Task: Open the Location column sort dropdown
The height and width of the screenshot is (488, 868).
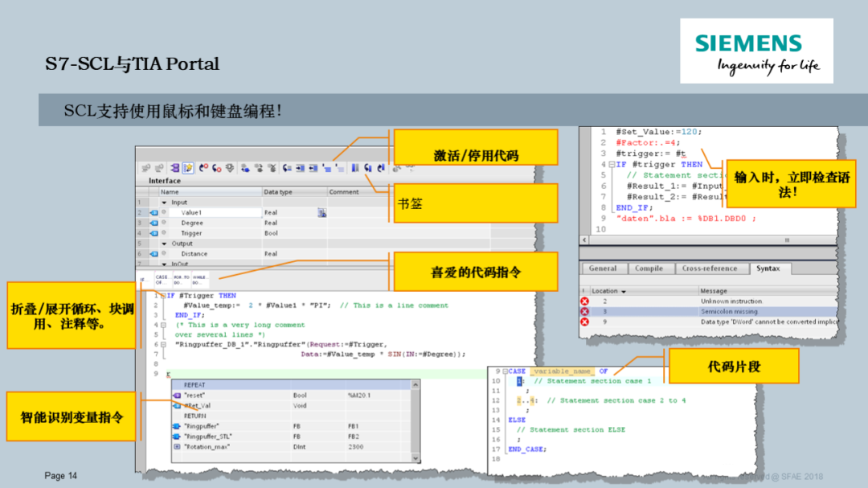Action: click(623, 291)
